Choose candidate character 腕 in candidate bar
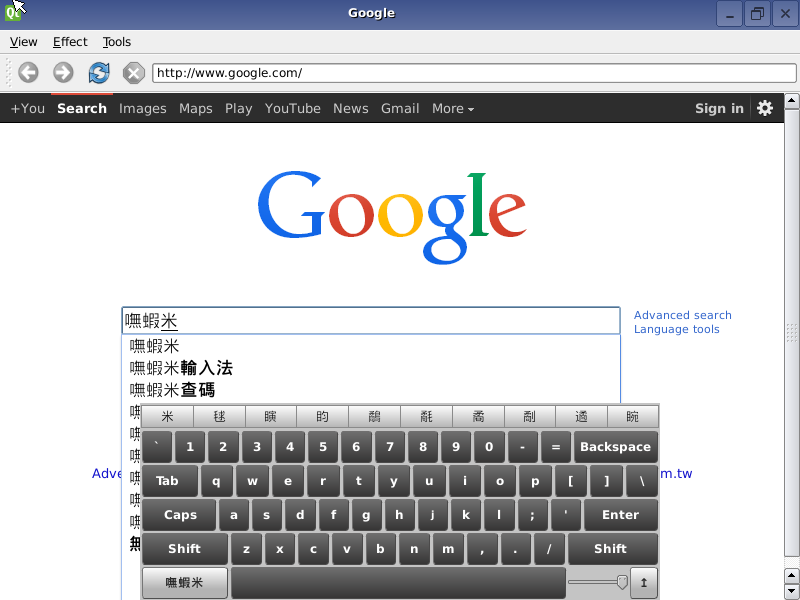Screen dimensions: 800x600 [633, 417]
